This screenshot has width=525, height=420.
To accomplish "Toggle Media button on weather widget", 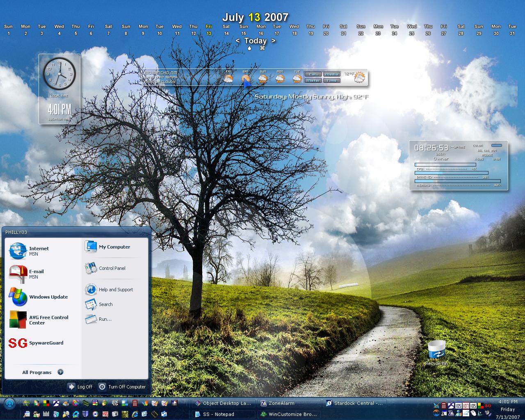I will pyautogui.click(x=331, y=74).
